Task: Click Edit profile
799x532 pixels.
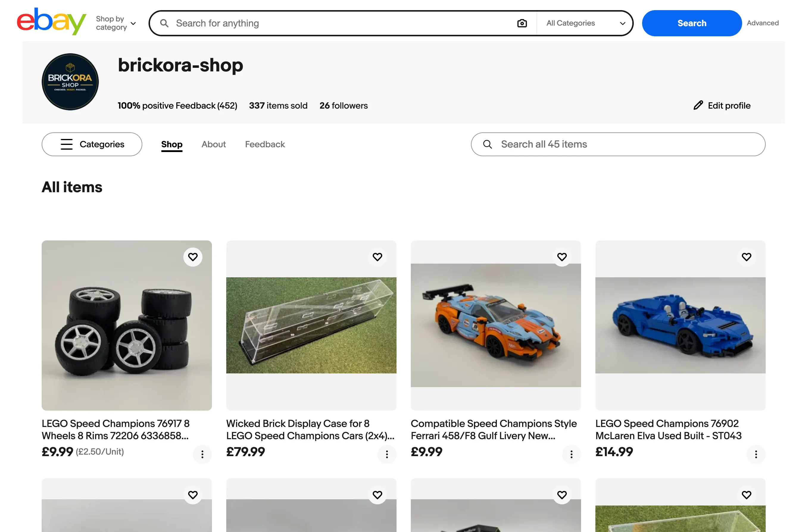Action: pos(722,106)
